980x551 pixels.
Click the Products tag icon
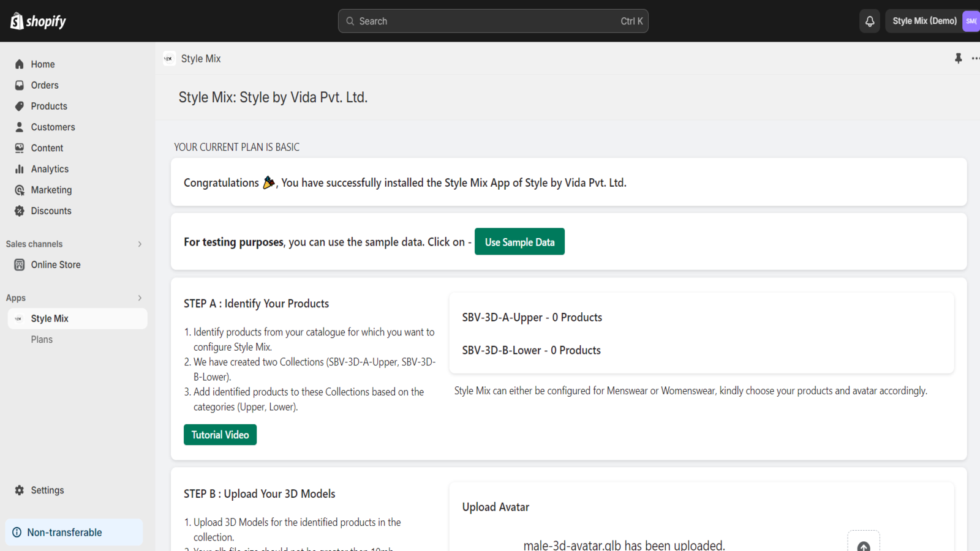(20, 106)
